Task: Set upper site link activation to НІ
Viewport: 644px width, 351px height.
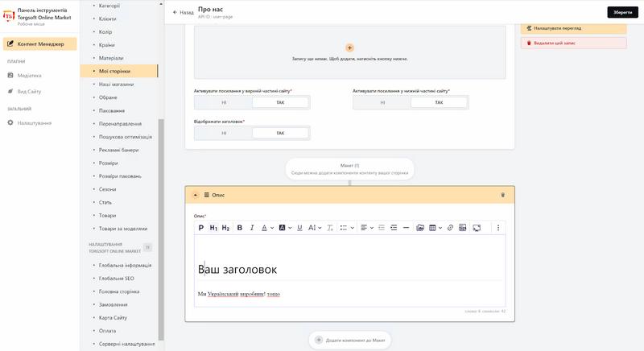Action: (x=224, y=102)
